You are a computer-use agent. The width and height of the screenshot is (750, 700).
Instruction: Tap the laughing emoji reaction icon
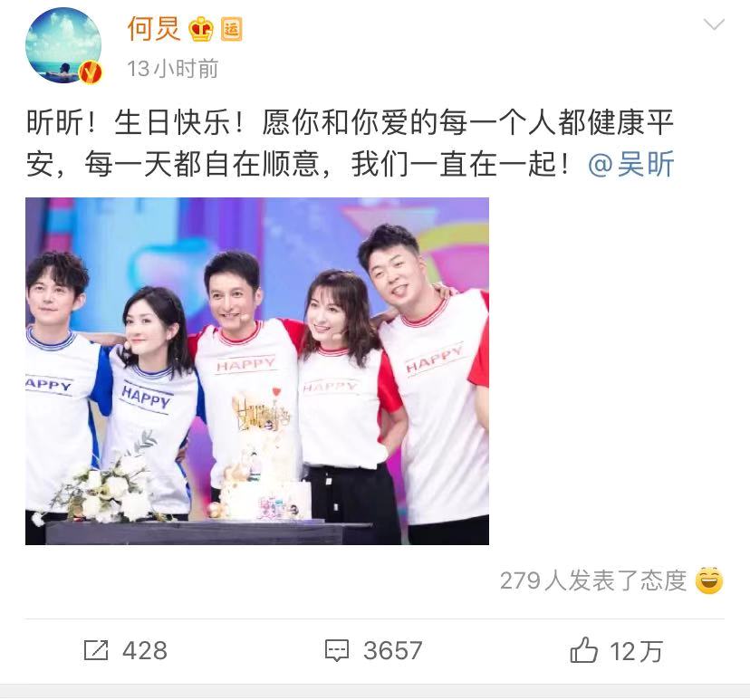pyautogui.click(x=709, y=580)
